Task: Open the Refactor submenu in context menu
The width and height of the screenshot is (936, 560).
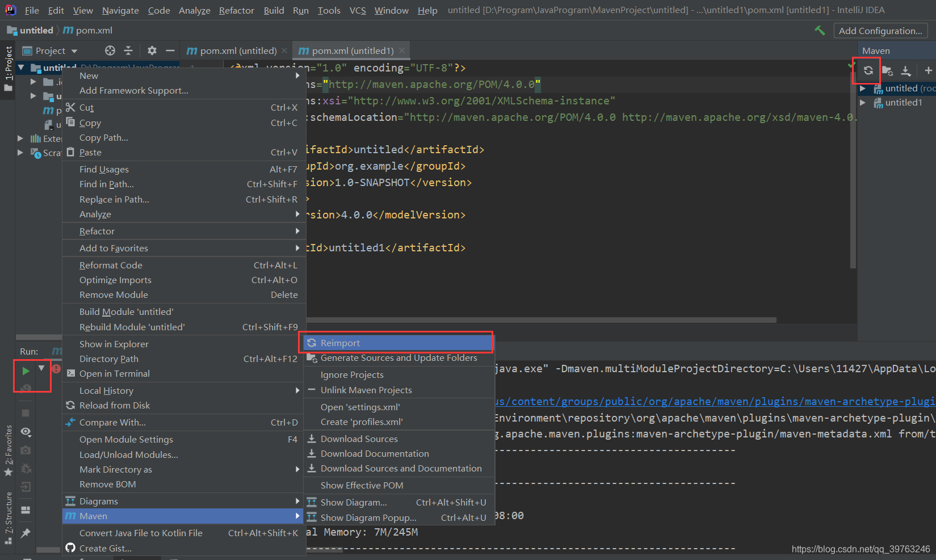Action: click(184, 231)
